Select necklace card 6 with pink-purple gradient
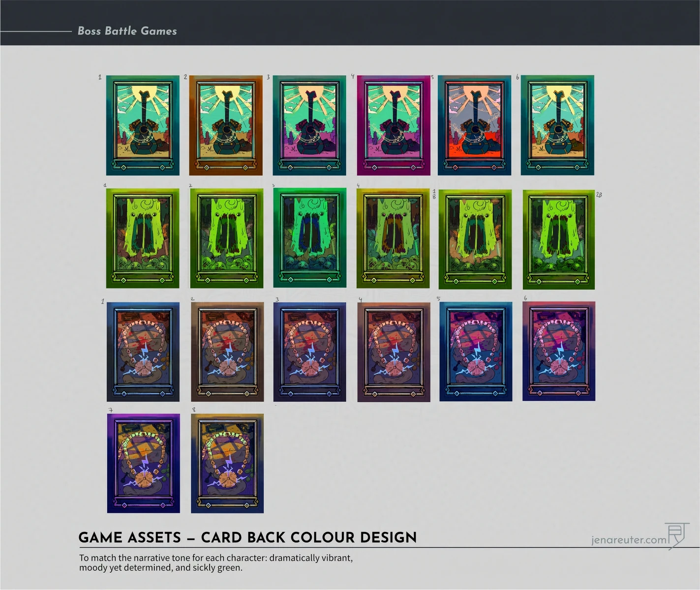This screenshot has width=700, height=590. [559, 351]
